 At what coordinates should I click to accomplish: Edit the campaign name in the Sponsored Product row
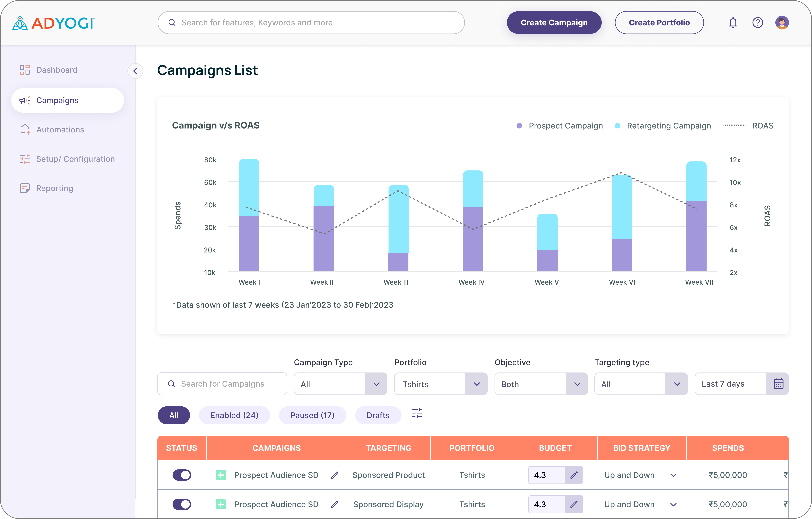click(335, 475)
